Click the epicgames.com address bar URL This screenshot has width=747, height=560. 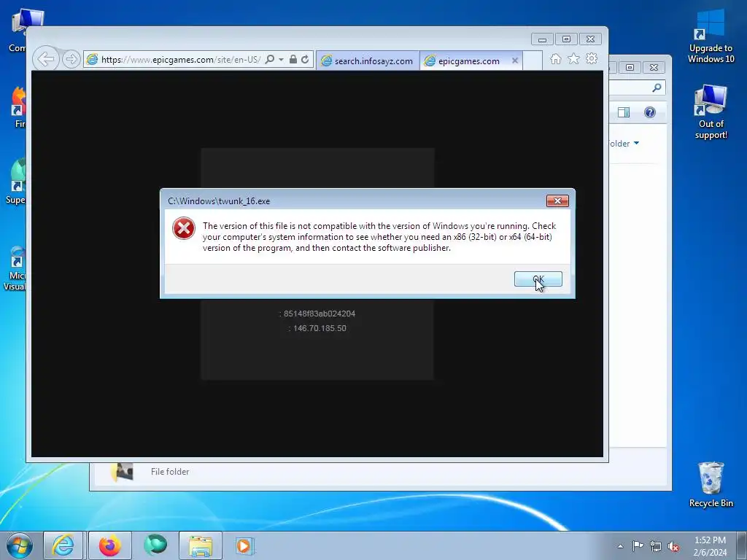tap(181, 60)
